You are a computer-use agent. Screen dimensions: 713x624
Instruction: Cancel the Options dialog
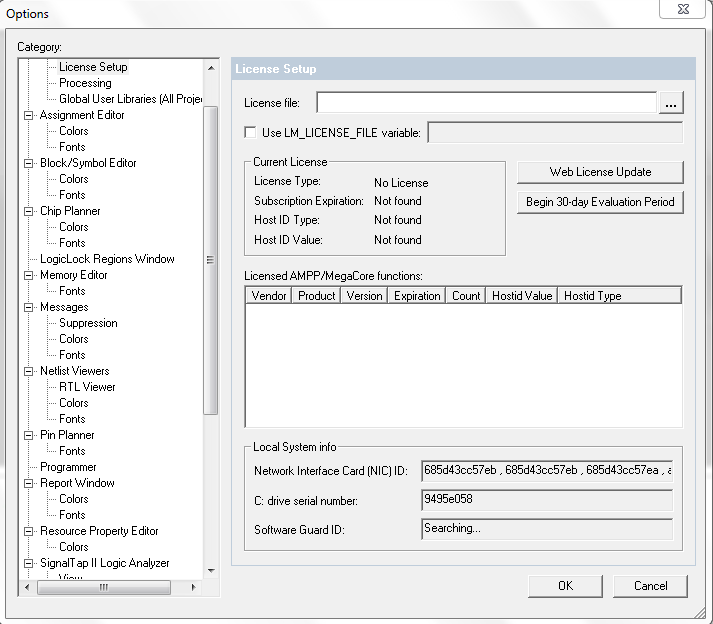click(650, 586)
